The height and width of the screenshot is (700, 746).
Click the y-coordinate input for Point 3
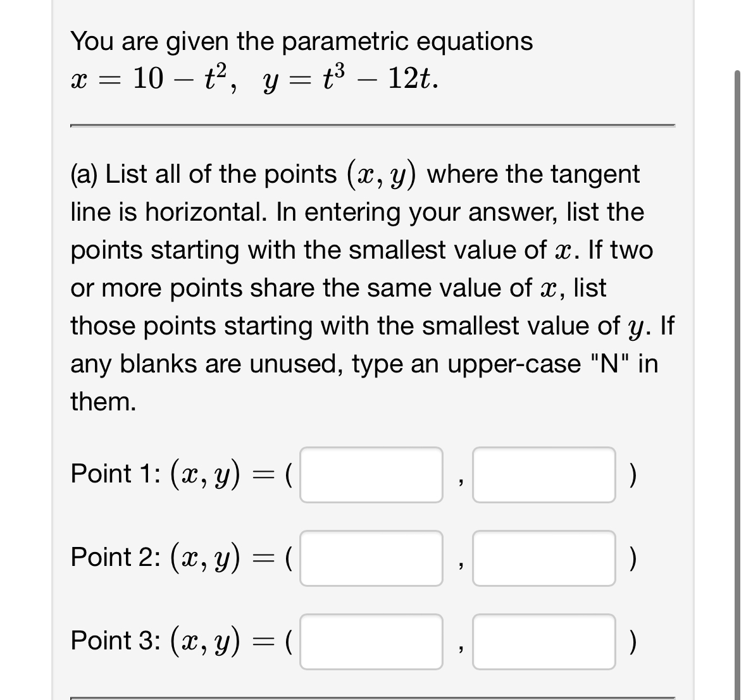pos(544,641)
